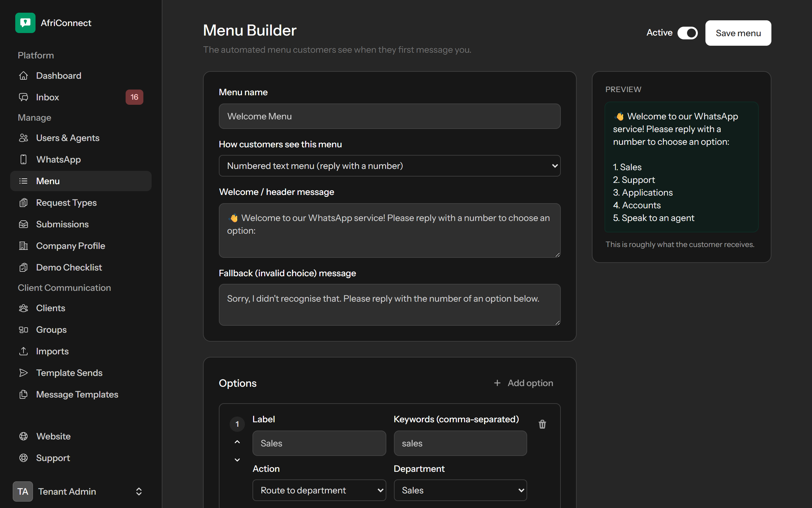Click the Save menu button
This screenshot has width=812, height=508.
tap(738, 33)
